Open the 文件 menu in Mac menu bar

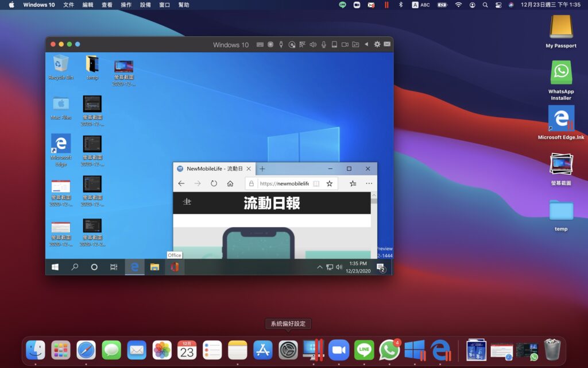(x=69, y=5)
